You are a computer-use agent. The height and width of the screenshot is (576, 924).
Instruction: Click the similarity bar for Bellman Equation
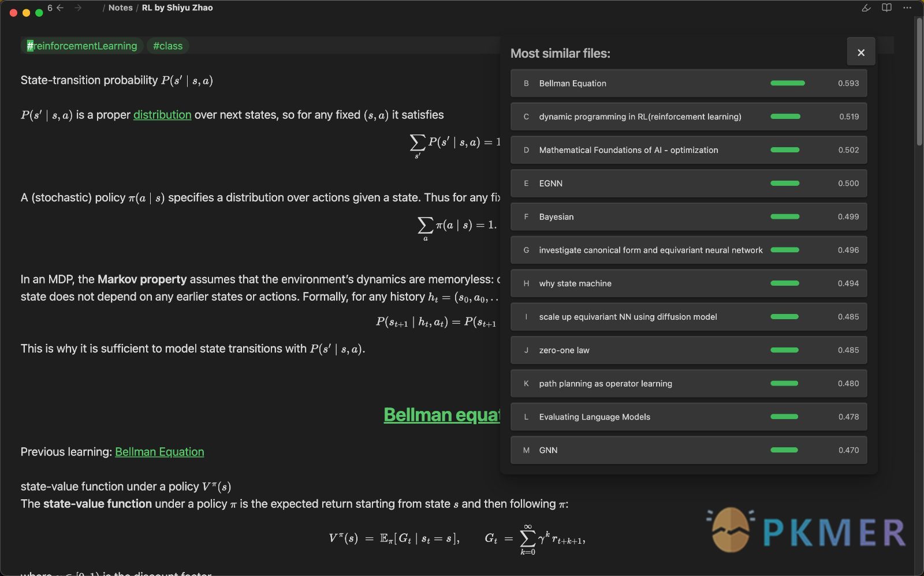pos(787,83)
